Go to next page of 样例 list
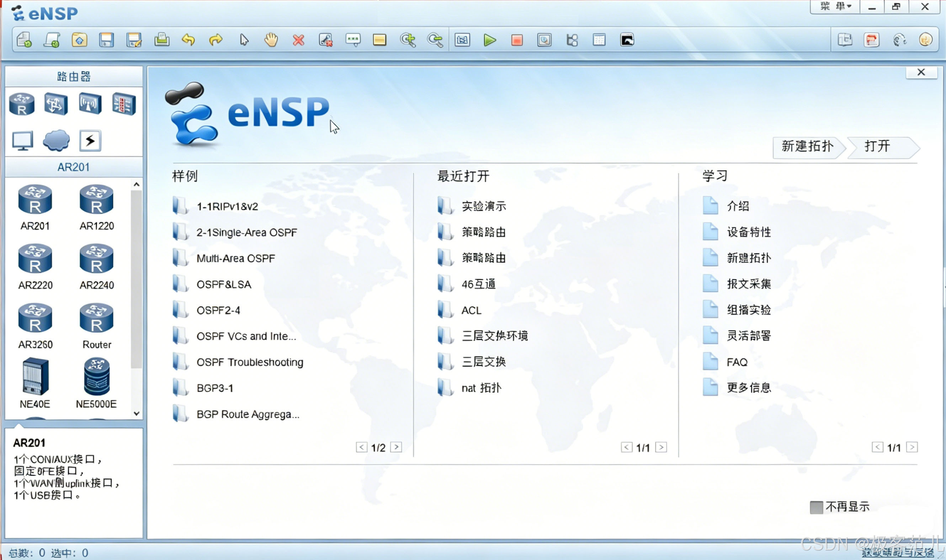946x560 pixels. (396, 447)
